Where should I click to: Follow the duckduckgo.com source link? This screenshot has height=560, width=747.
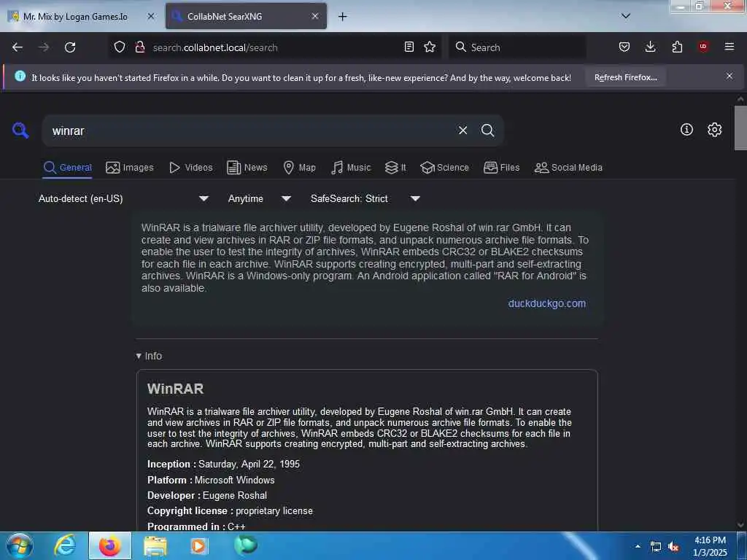[x=547, y=303]
